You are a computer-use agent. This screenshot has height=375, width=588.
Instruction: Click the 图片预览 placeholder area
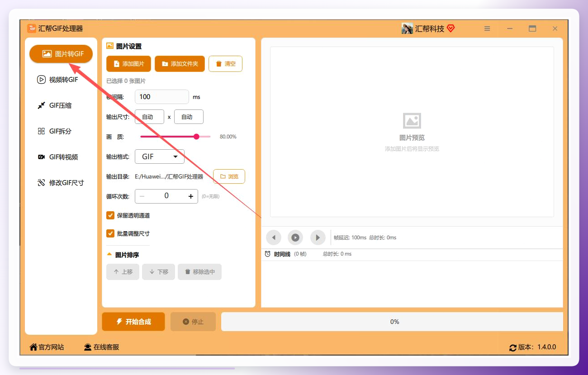(x=412, y=132)
